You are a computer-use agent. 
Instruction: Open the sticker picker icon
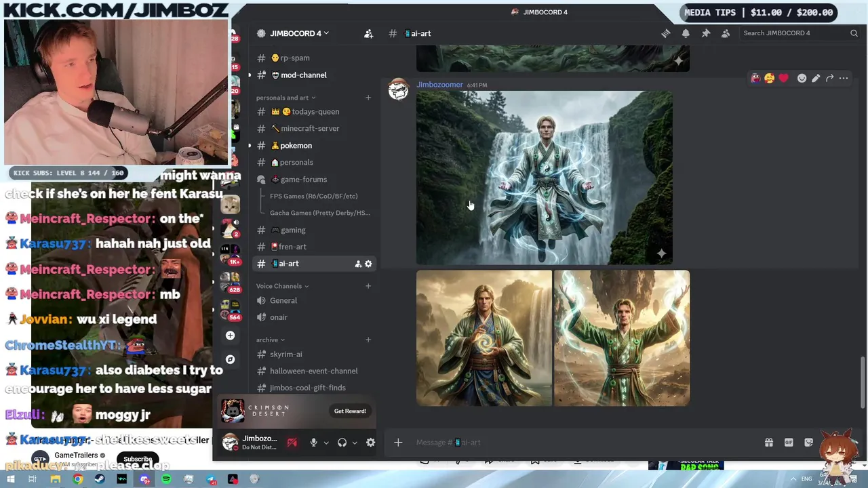tap(808, 443)
